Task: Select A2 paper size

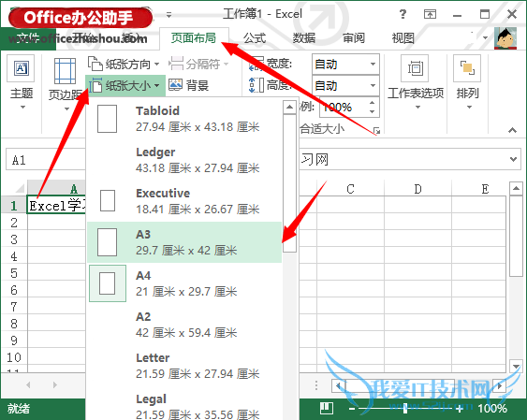Action: click(184, 325)
